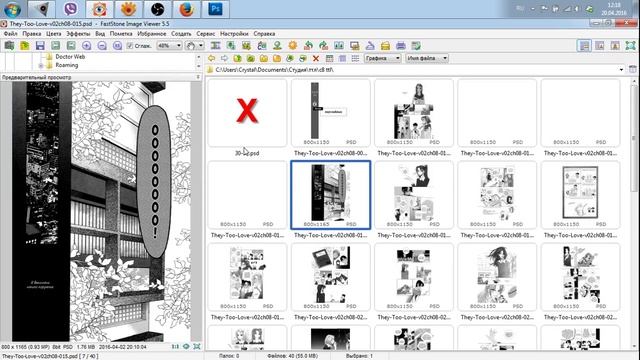
Task: Click the actual size 1:1 toolbar icon
Action: pos(117,46)
